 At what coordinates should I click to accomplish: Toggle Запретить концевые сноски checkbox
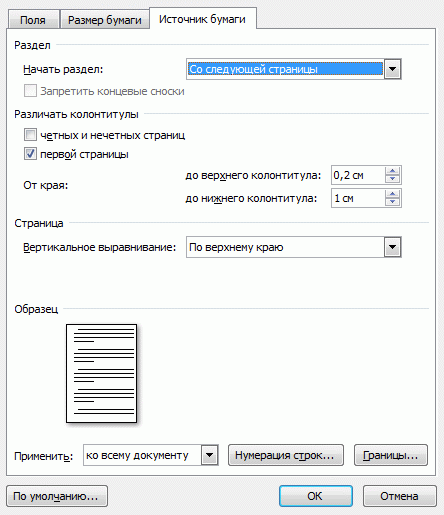tap(30, 91)
